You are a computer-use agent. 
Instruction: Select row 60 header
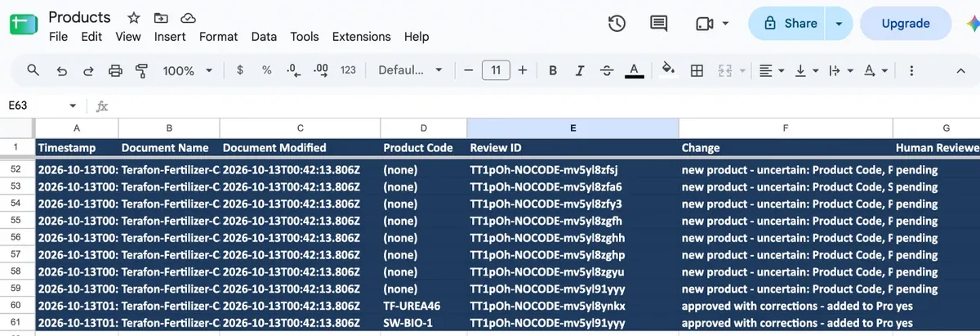point(16,306)
